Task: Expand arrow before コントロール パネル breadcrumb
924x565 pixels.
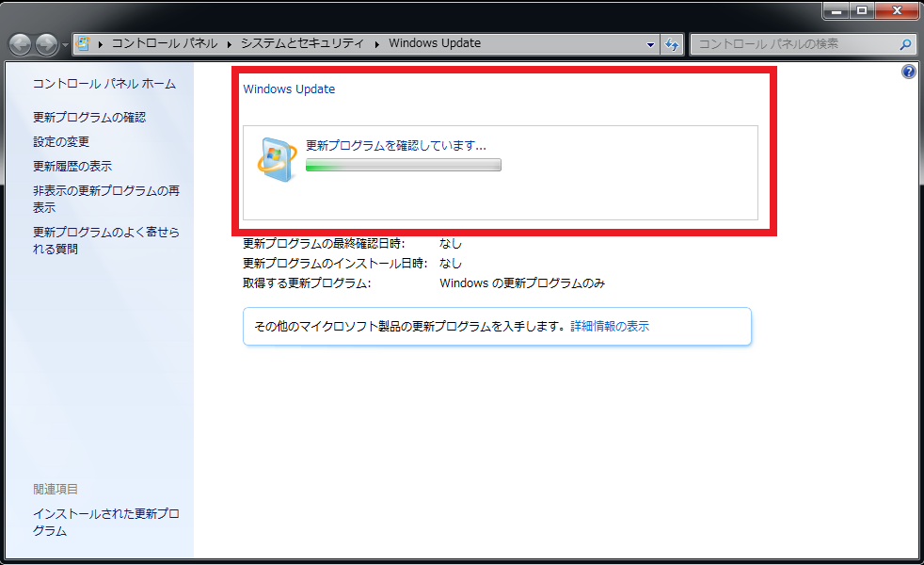Action: (101, 44)
